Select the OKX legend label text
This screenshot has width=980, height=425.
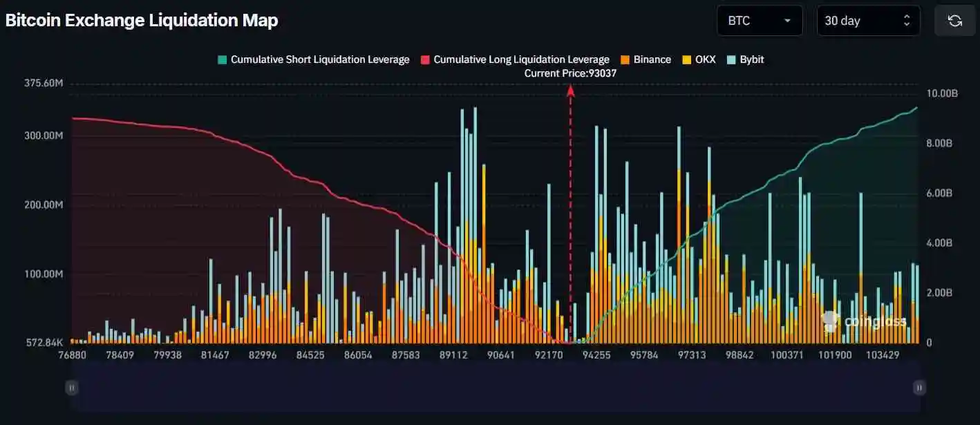[704, 59]
